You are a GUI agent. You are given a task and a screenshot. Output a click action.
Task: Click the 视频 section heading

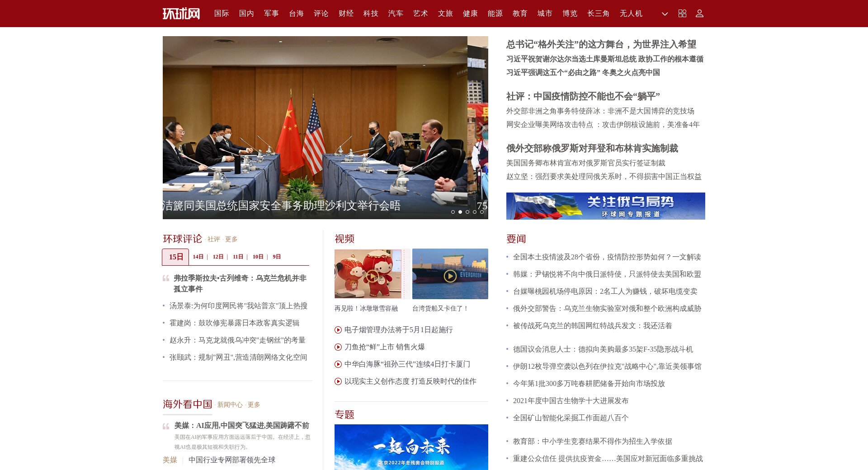coord(344,239)
